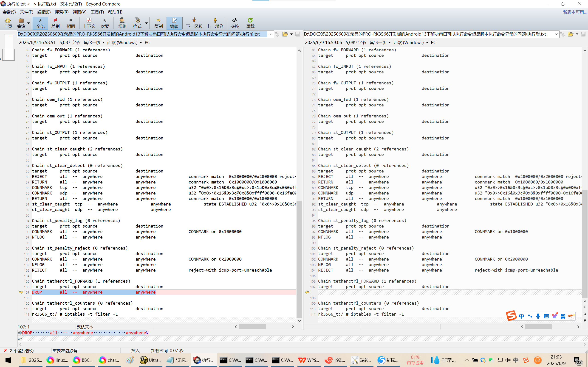The image size is (588, 367).
Task: Click the Home (主页) toolbar icon
Action: click(x=8, y=23)
